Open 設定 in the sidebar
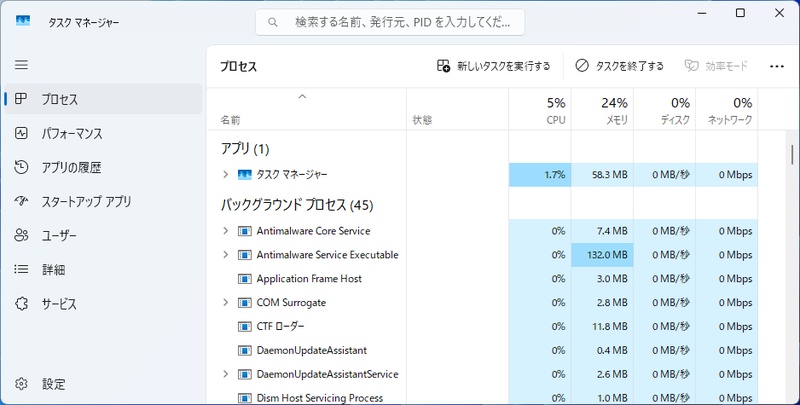800x405 pixels. click(103, 384)
